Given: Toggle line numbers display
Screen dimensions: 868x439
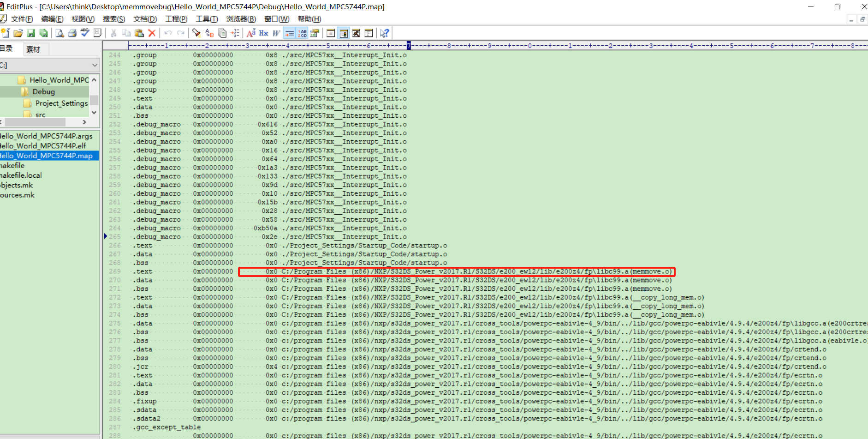Looking at the screenshot, I should (x=303, y=33).
